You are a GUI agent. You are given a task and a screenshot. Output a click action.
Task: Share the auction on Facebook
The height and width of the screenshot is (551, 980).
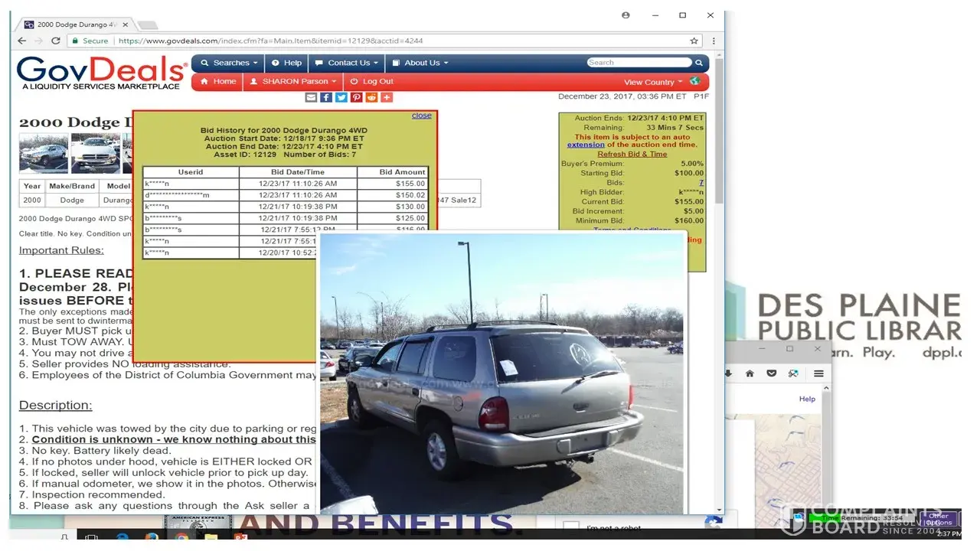click(x=326, y=97)
